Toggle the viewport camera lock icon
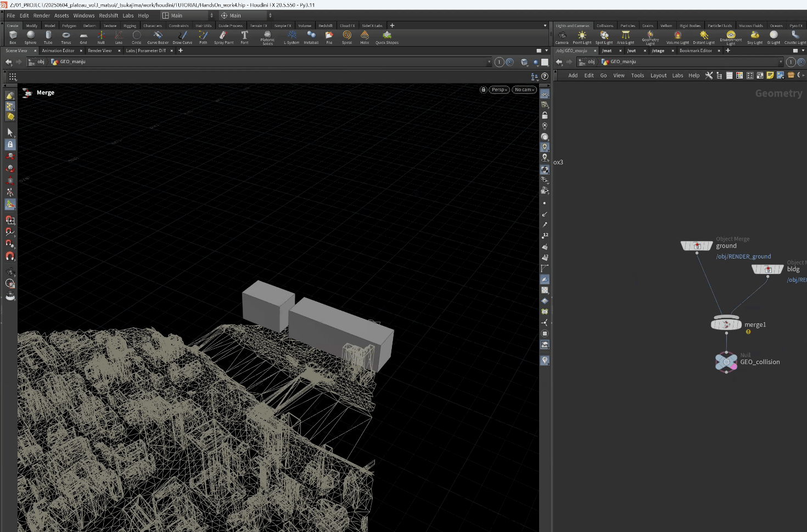 483,89
